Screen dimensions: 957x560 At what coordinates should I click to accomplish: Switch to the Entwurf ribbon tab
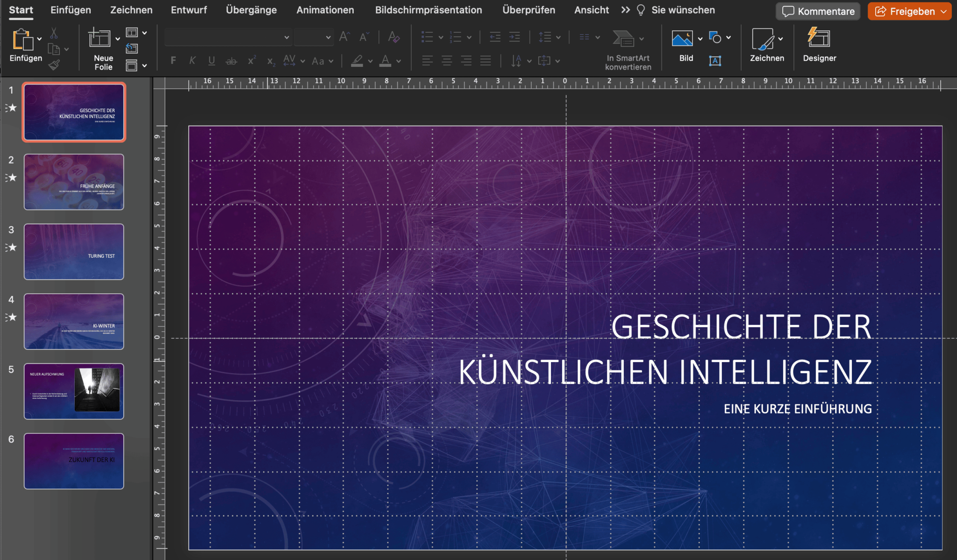(x=189, y=10)
